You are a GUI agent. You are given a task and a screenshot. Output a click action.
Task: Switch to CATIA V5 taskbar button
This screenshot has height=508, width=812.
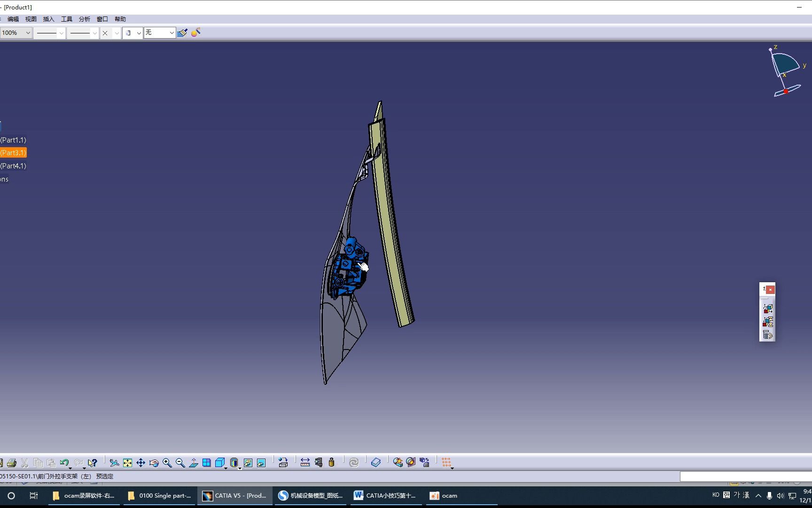click(x=234, y=496)
